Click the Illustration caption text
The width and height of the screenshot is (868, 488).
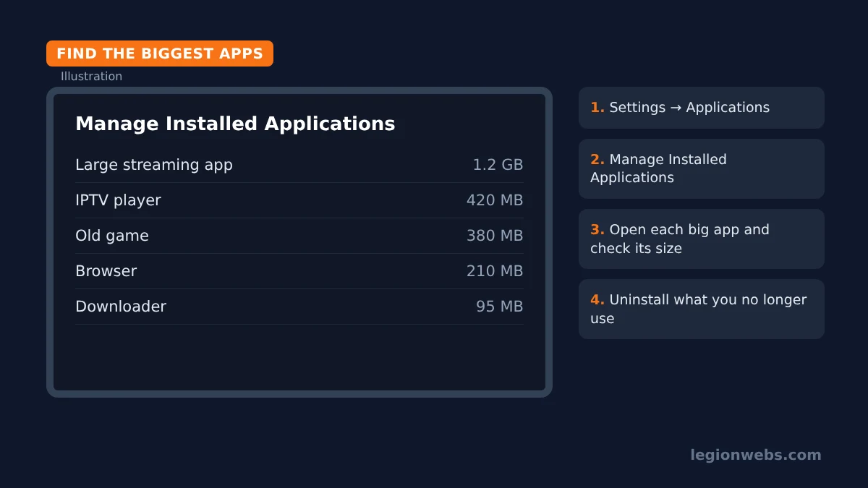coord(91,77)
